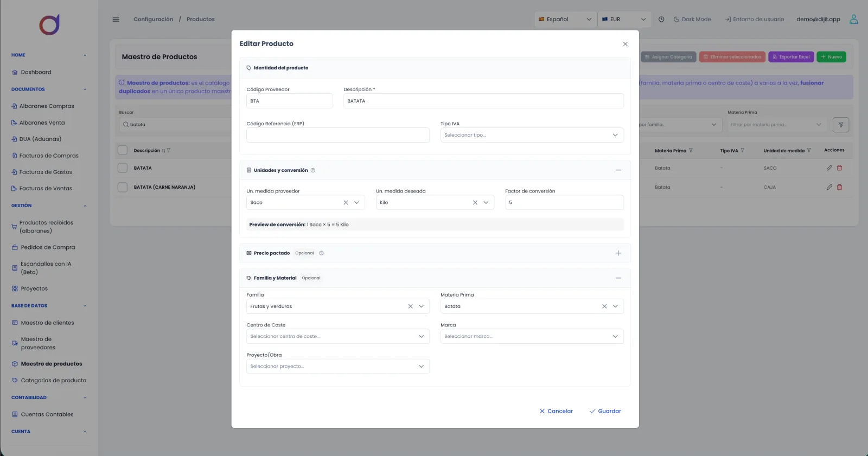Screen dimensions: 868x456
Task: Click the clock history icon in the top bar
Action: tap(661, 19)
